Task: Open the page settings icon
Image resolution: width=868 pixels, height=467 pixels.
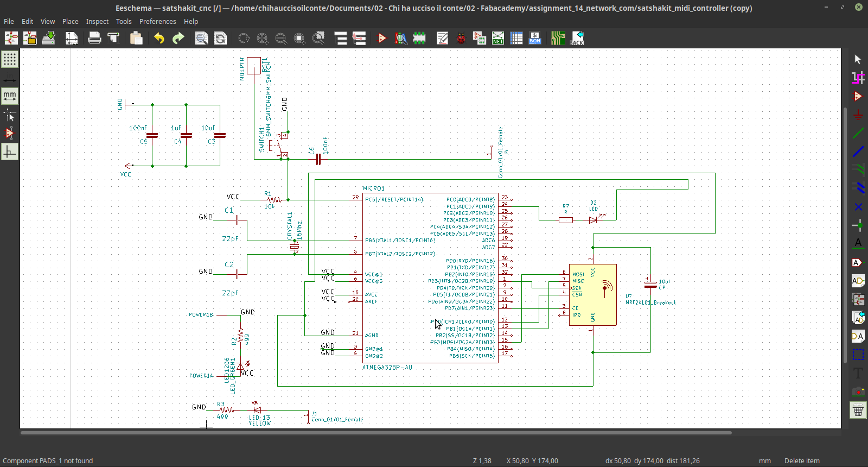Action: point(72,38)
